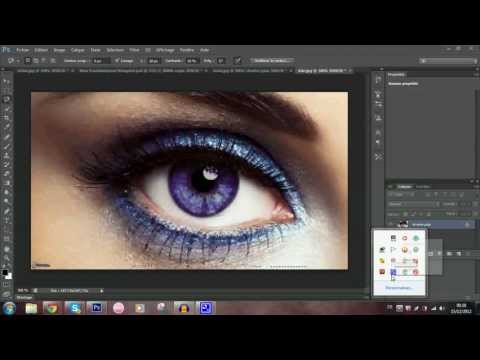Open the Edition menu
The image size is (480, 360).
click(x=41, y=50)
